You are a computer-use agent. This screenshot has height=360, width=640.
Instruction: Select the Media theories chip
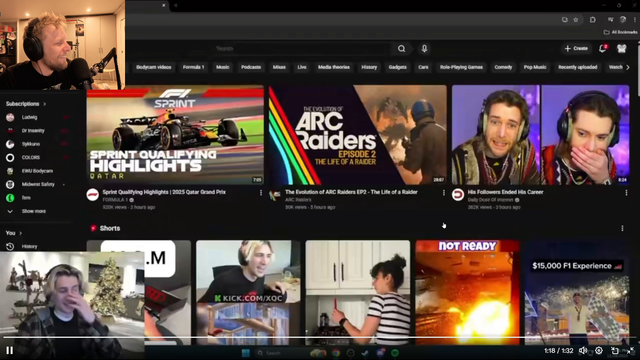[334, 67]
